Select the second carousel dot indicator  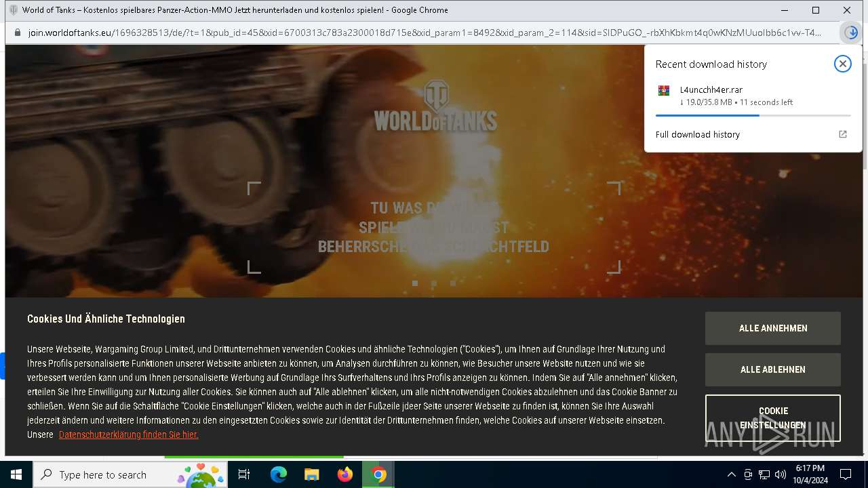[434, 283]
